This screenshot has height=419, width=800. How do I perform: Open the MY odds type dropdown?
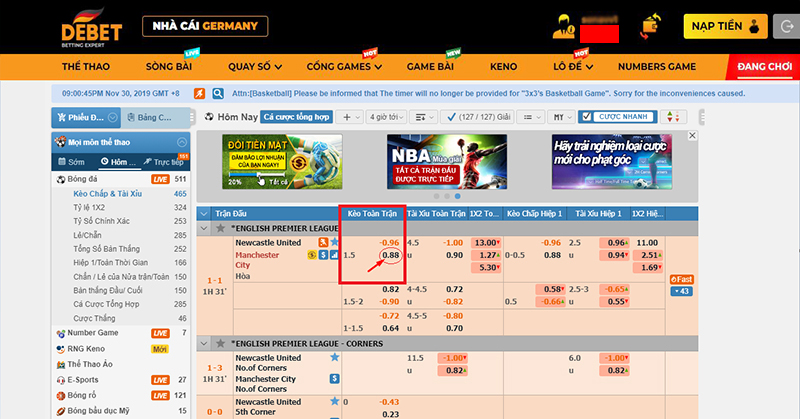click(562, 117)
